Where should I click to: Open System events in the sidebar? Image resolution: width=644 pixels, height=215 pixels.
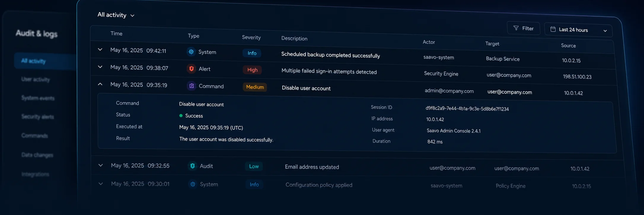click(x=38, y=98)
